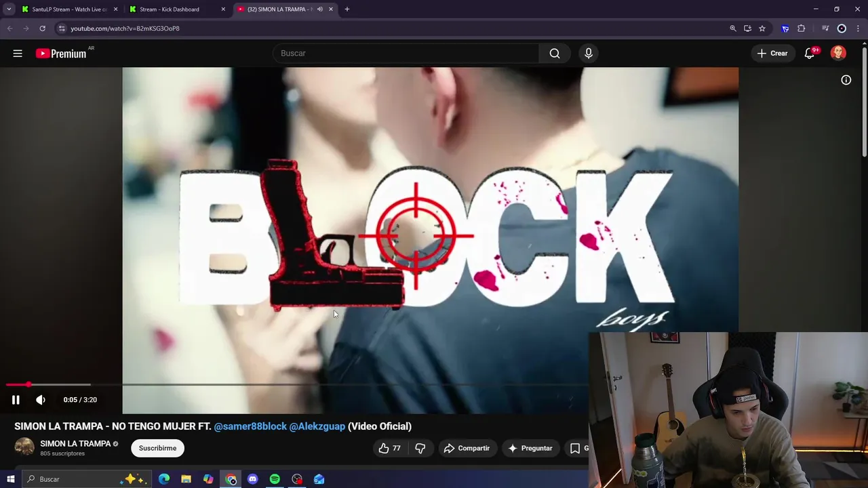
Task: Reload the page
Action: pyautogui.click(x=42, y=28)
